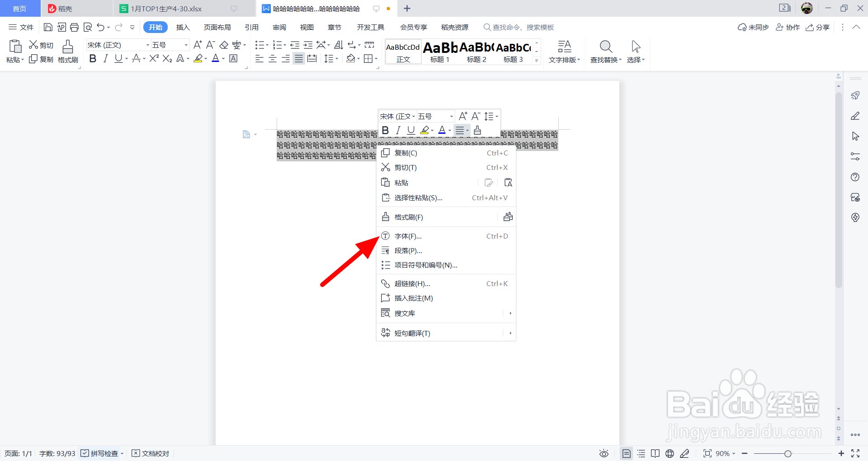This screenshot has width=868, height=461.
Task: Click the fullscreen icon in the status bar
Action: pyautogui.click(x=855, y=453)
